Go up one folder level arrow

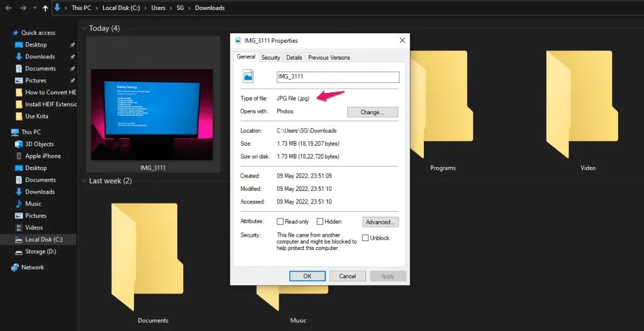pos(45,8)
